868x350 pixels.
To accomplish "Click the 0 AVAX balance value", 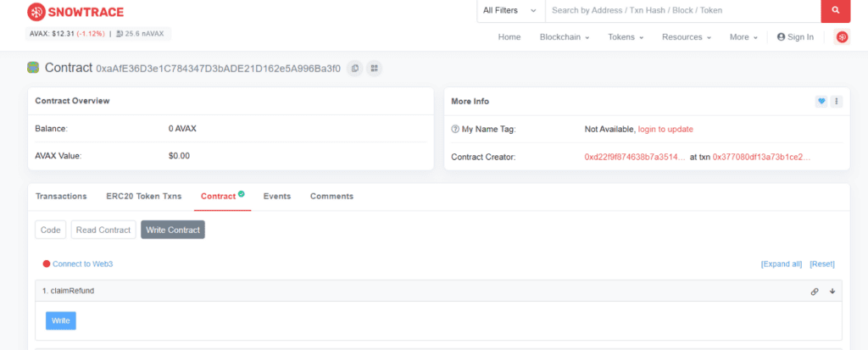I will 183,129.
